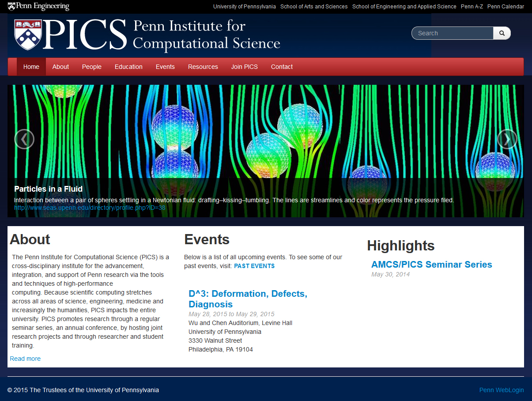532x401 pixels.
Task: Click the Penn WebLogin link
Action: 502,390
